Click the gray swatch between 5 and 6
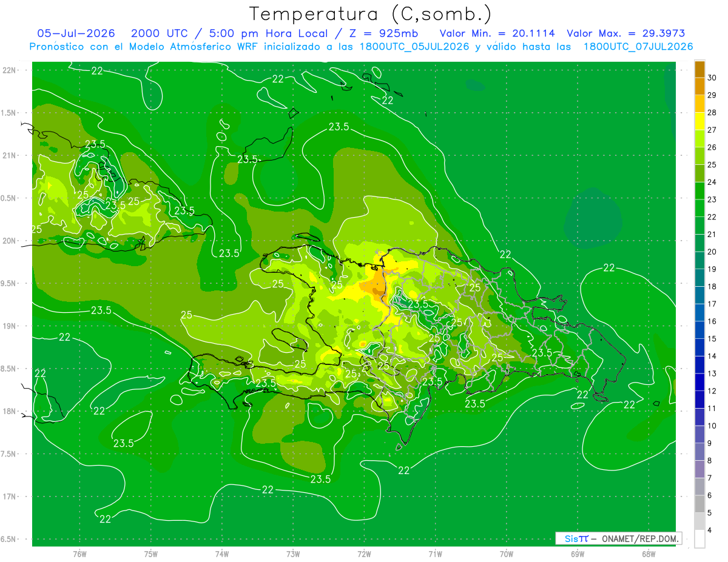 (x=699, y=504)
